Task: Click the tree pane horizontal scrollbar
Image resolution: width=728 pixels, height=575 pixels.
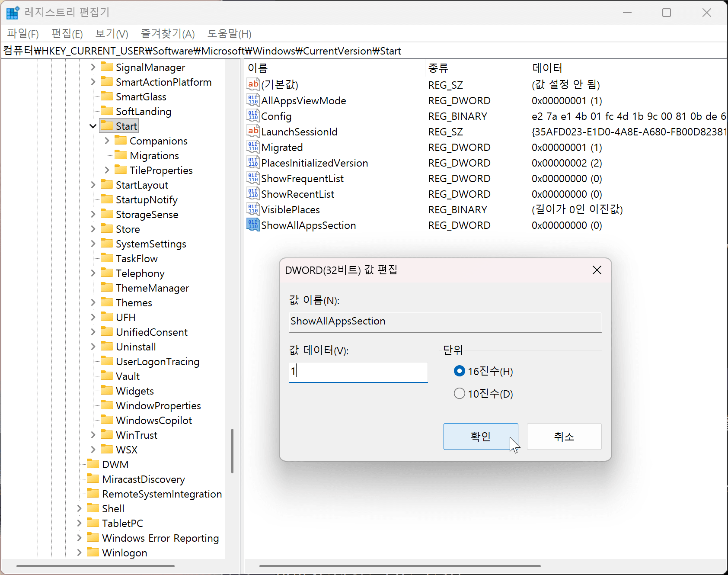Action: click(x=96, y=566)
